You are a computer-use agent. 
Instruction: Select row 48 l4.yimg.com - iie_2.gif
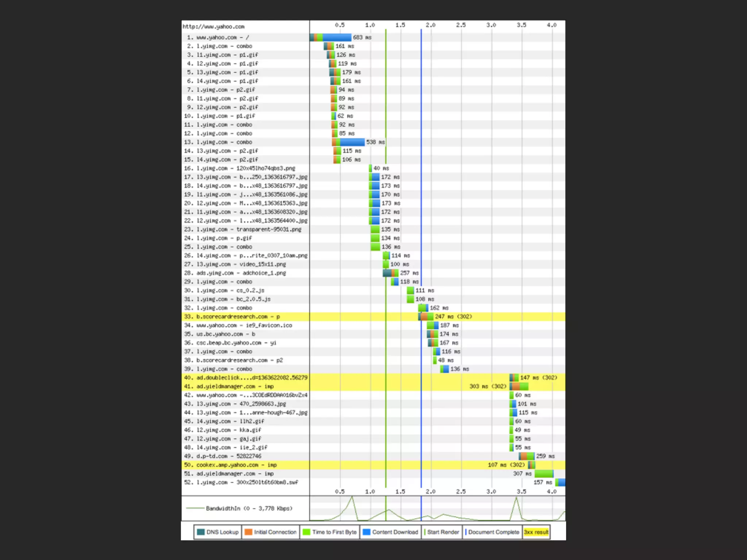pos(373,447)
